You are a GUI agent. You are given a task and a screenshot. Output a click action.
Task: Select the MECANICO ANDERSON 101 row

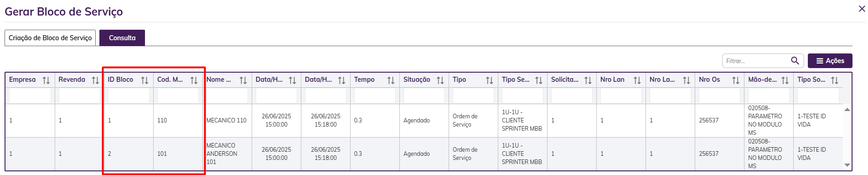[424, 154]
